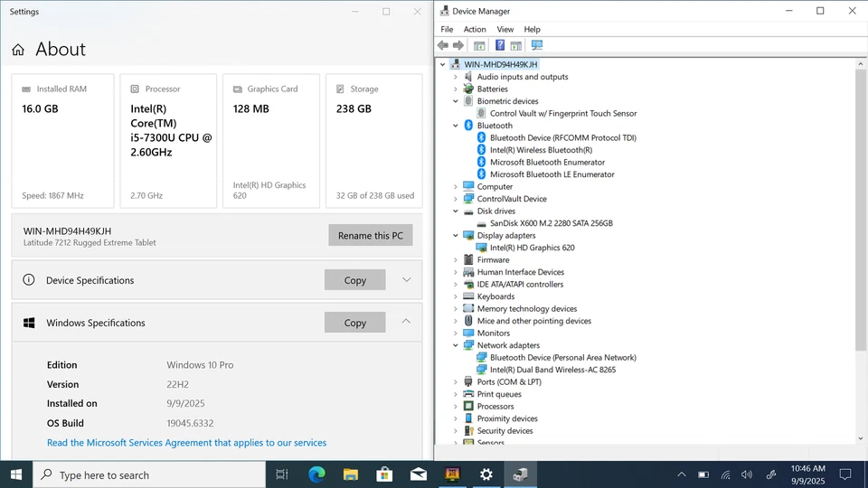The width and height of the screenshot is (868, 488).
Task: Open Microsoft Edge from the taskbar
Action: point(316,474)
